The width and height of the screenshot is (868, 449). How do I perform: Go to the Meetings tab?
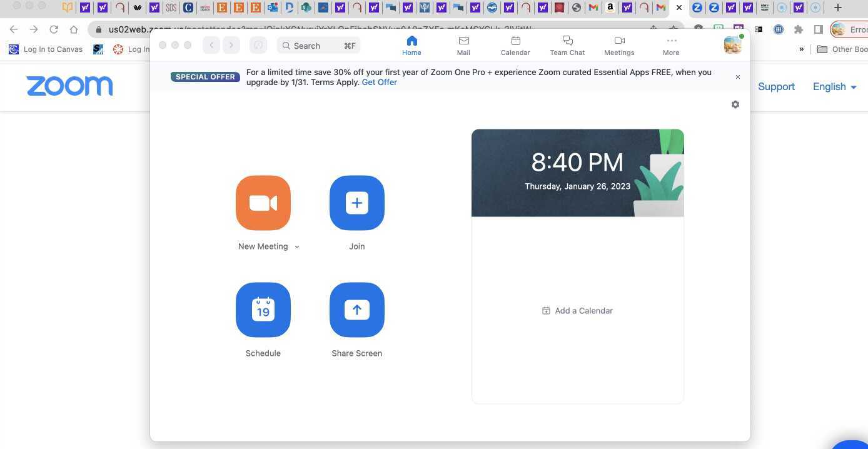619,46
